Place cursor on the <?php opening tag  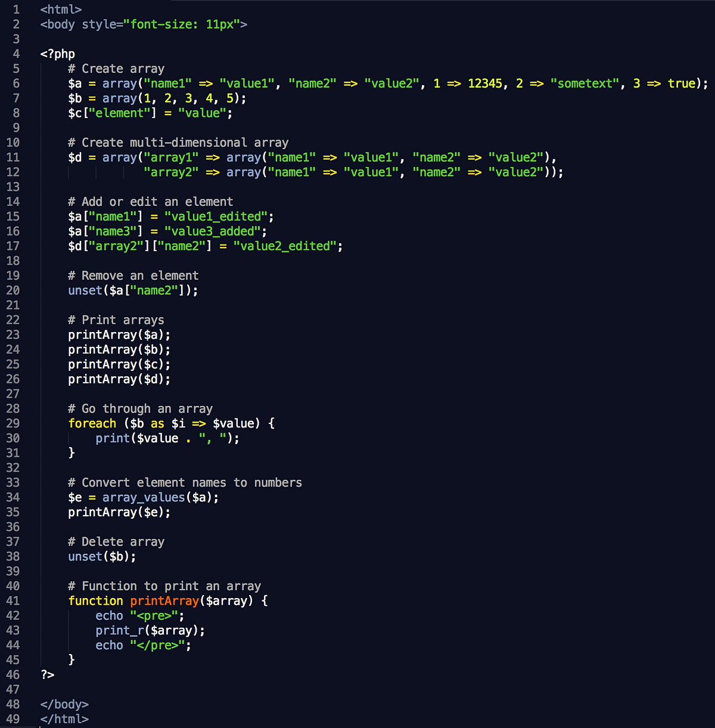pos(58,54)
